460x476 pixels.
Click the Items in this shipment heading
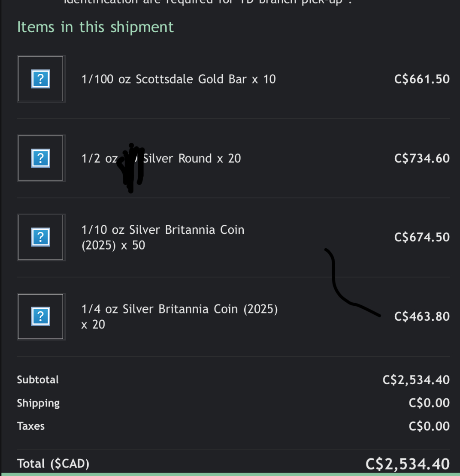coord(95,27)
